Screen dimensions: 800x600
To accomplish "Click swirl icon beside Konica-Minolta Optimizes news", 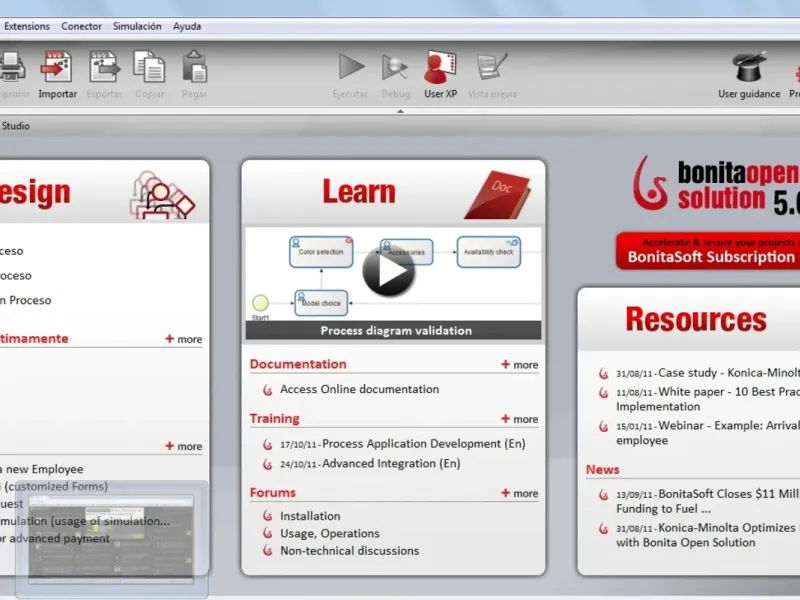I will coord(604,529).
